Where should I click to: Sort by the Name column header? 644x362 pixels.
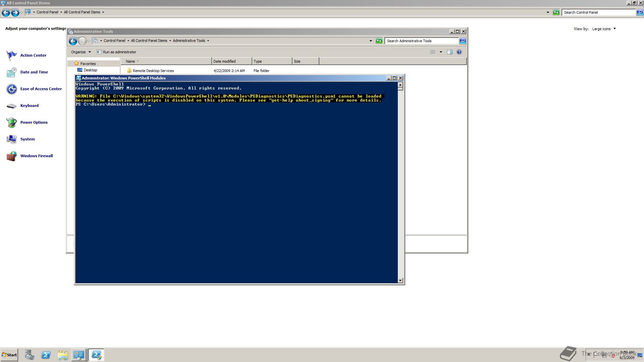click(166, 61)
